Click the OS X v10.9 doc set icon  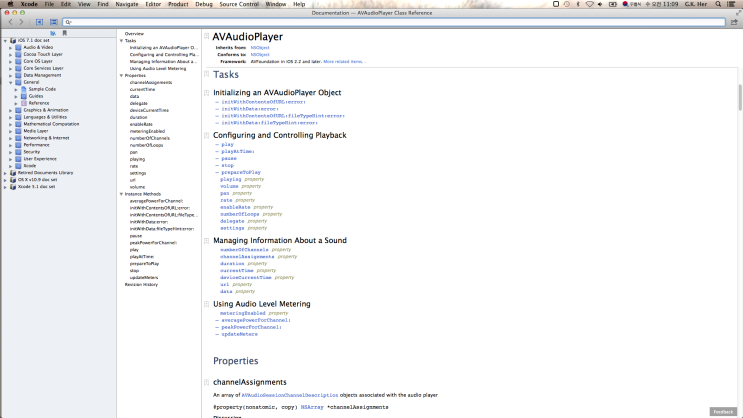(x=13, y=180)
